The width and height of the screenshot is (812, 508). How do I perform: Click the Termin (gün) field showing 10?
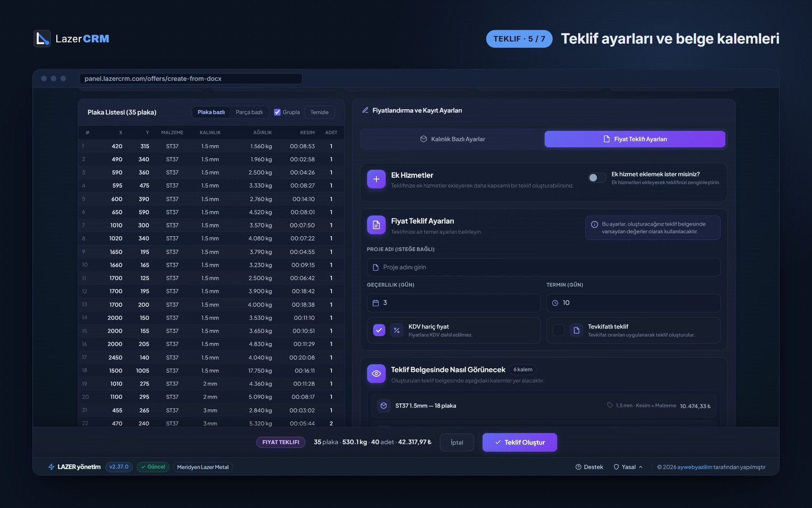pos(633,303)
